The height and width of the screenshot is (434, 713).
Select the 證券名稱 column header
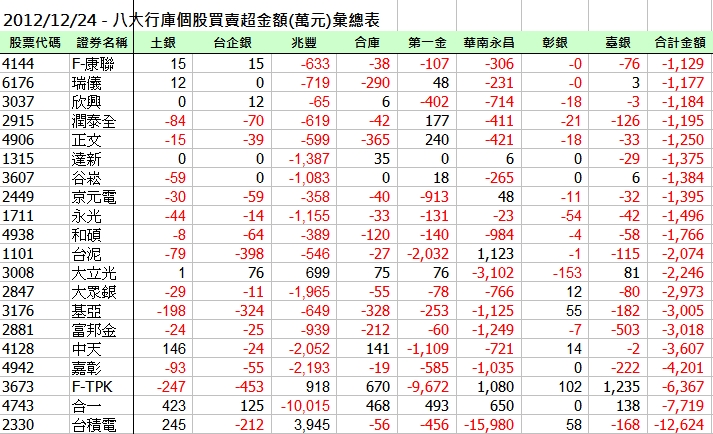(102, 43)
